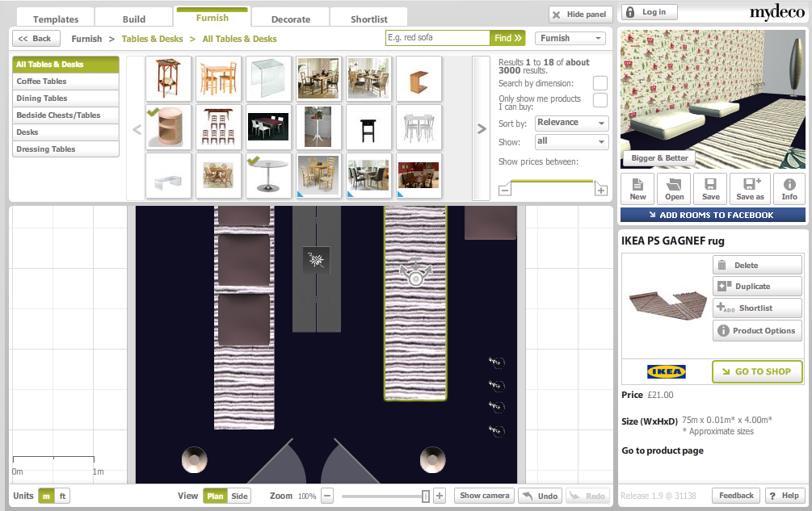This screenshot has height=511, width=812.
Task: Add the rug to Shortlist
Action: [756, 308]
